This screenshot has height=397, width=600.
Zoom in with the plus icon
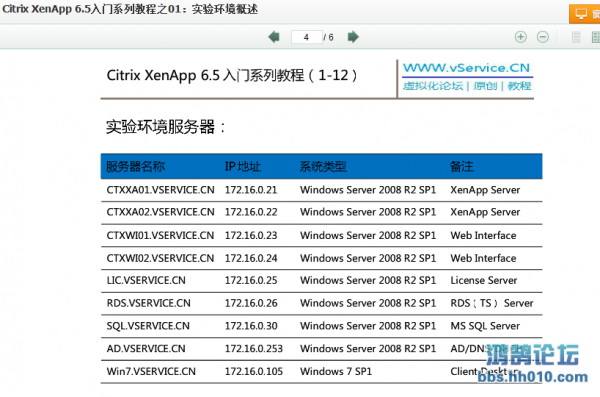(520, 37)
